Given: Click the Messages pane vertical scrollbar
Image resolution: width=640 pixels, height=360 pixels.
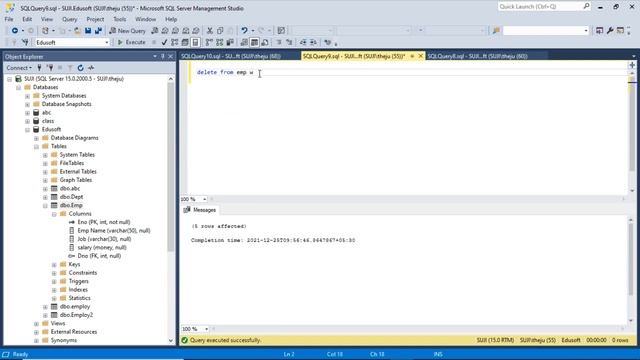Looking at the screenshot, I should [x=631, y=259].
